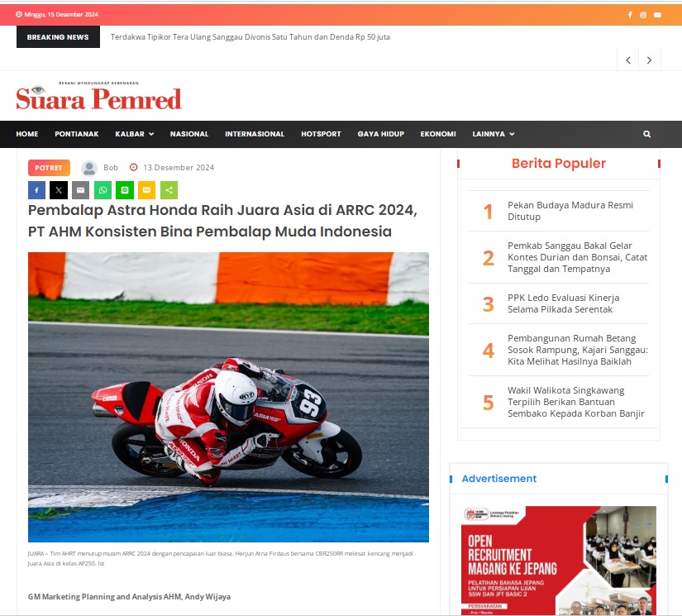The image size is (682, 616).
Task: Open PPK Ledo Evaluasi Kinerja story
Action: [x=563, y=303]
